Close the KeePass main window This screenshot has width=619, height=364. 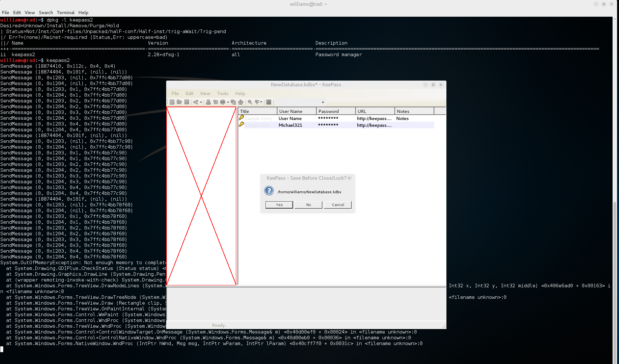click(441, 85)
